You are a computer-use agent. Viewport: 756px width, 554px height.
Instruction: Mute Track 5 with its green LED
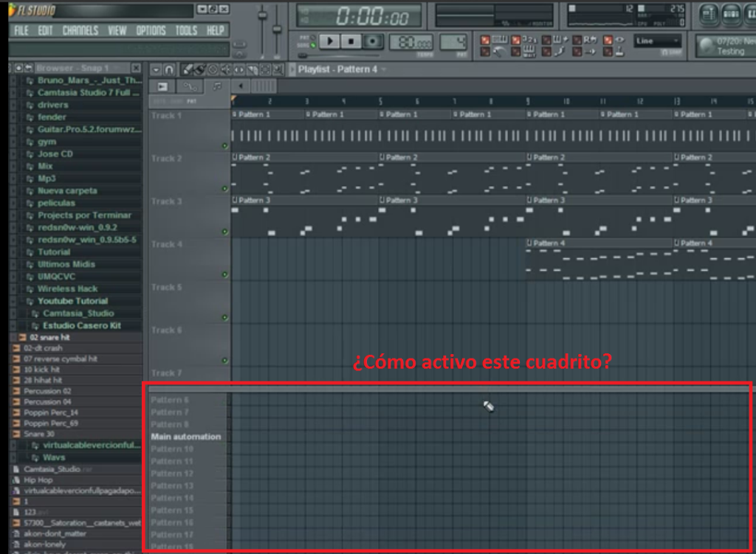click(x=224, y=317)
